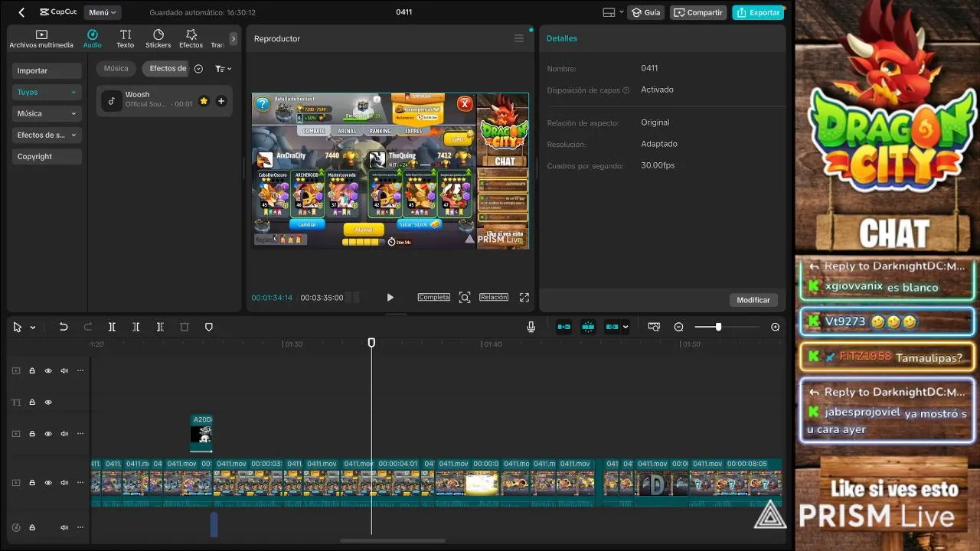Zoom in the timeline with plus icon
Screen dimensions: 980x551
(776, 327)
